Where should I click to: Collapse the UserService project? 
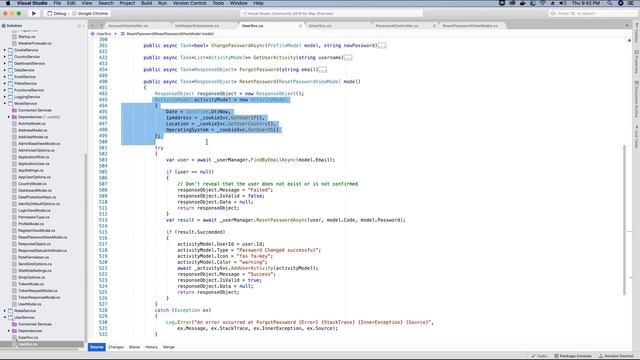(x=5, y=318)
